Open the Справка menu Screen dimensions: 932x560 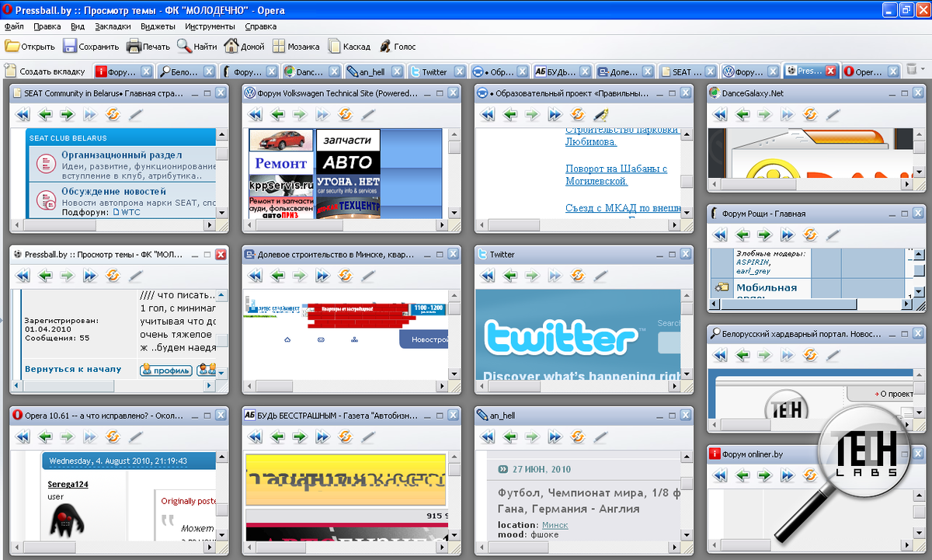(x=260, y=26)
